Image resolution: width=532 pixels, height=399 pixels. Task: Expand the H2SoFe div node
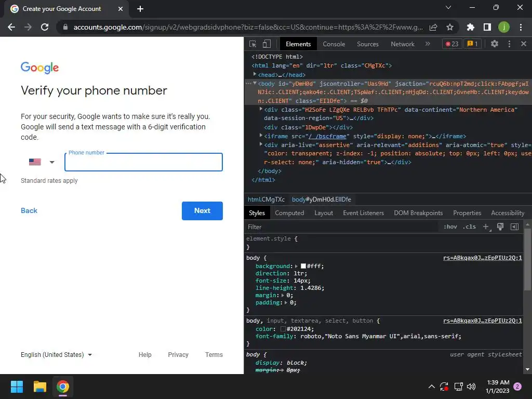261,109
